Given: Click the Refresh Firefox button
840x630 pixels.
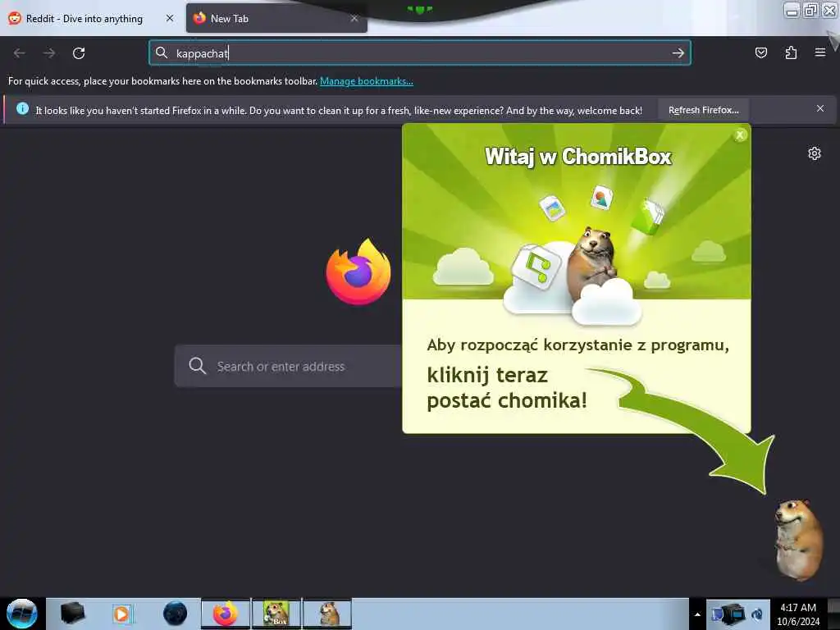Looking at the screenshot, I should [703, 110].
